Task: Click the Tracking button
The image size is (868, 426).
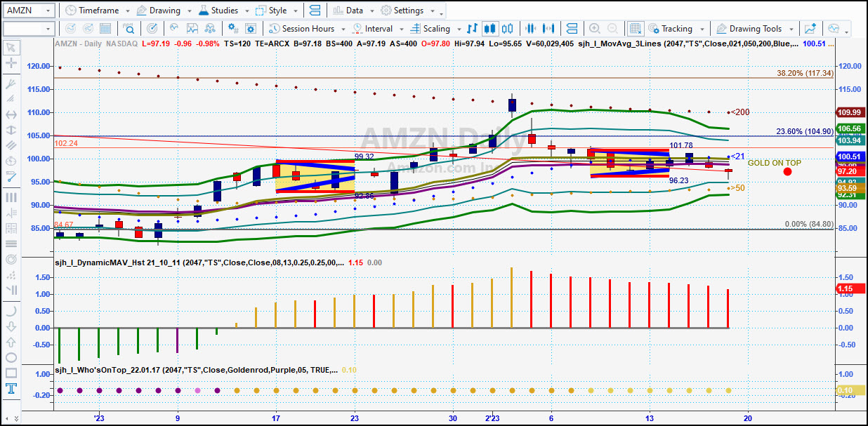Action: tap(676, 29)
